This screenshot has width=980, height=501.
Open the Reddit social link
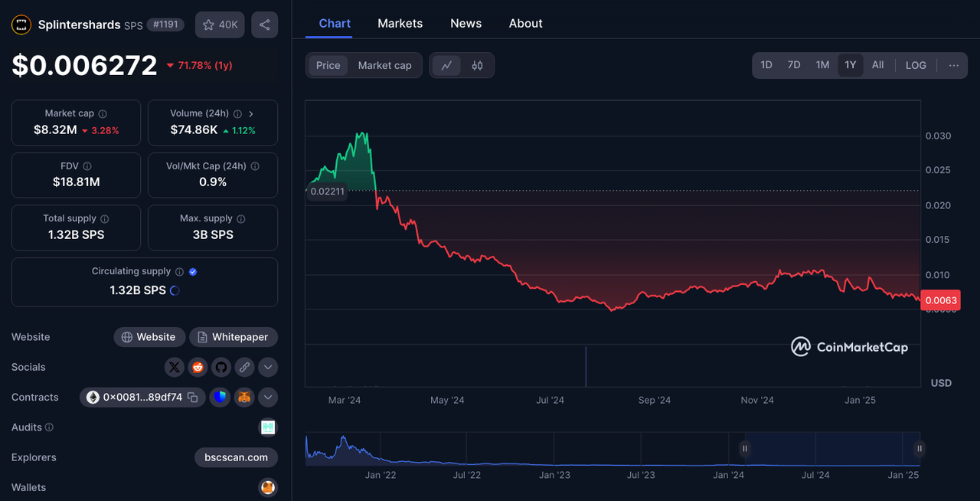point(198,367)
